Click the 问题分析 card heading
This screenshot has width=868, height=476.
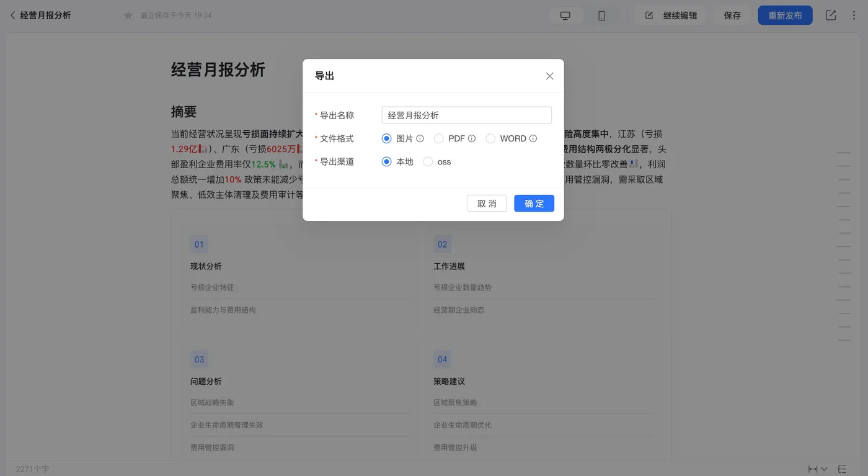point(206,381)
